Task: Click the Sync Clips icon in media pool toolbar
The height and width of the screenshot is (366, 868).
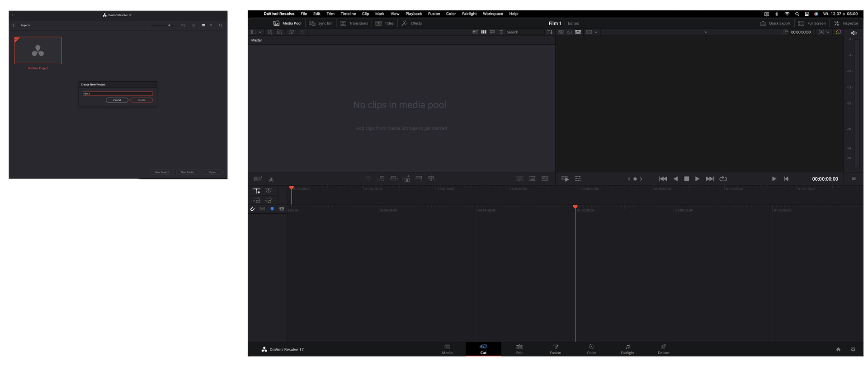Action: tap(292, 32)
